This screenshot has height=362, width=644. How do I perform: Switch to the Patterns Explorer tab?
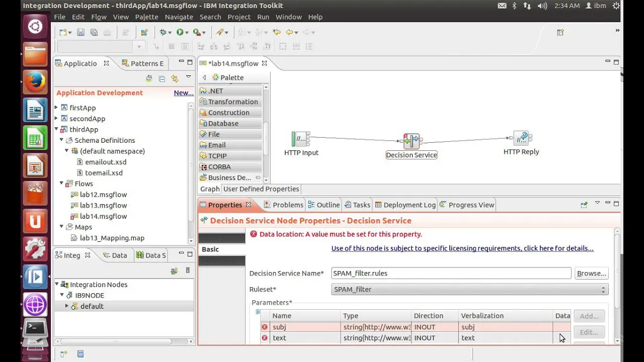tap(142, 63)
